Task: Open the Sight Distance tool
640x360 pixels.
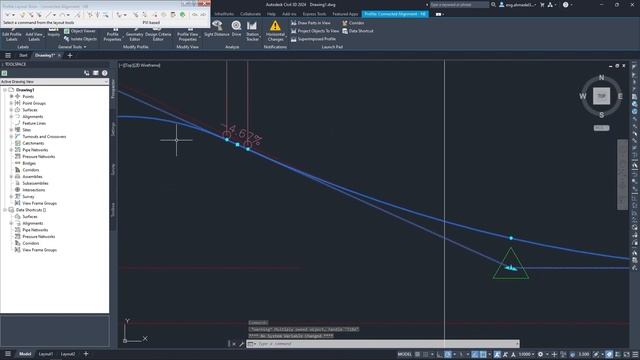Action: pos(217,29)
